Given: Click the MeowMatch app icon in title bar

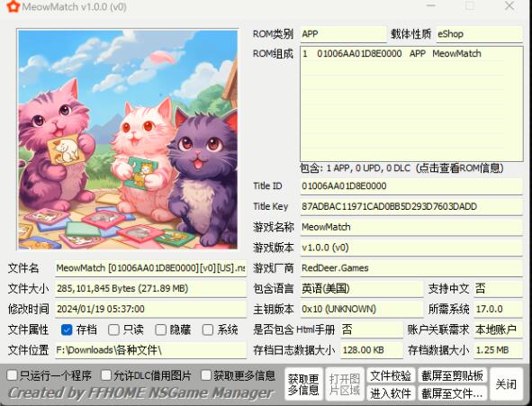Looking at the screenshot, I should (x=13, y=6).
